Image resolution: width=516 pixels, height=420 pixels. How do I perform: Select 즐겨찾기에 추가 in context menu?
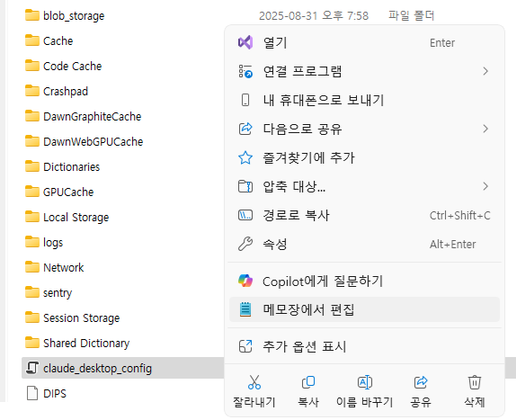coord(365,157)
